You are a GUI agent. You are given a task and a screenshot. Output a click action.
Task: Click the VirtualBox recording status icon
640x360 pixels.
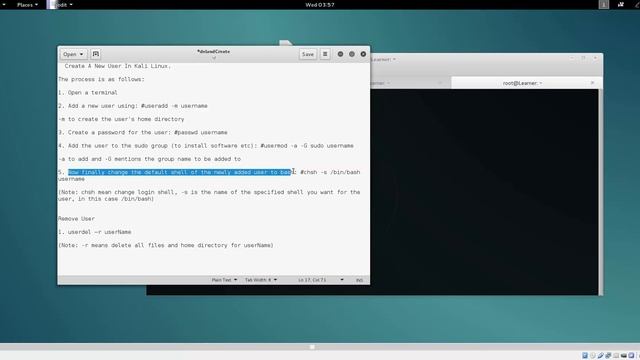click(631, 356)
